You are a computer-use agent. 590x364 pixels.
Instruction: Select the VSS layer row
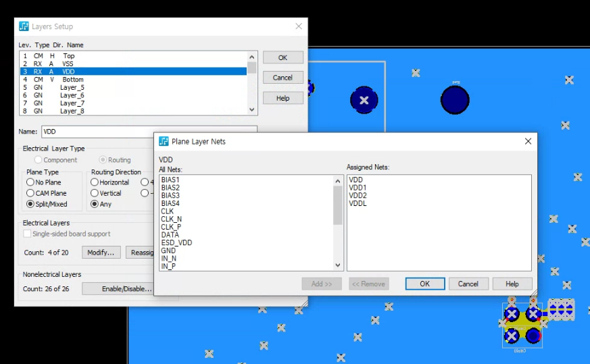point(68,63)
